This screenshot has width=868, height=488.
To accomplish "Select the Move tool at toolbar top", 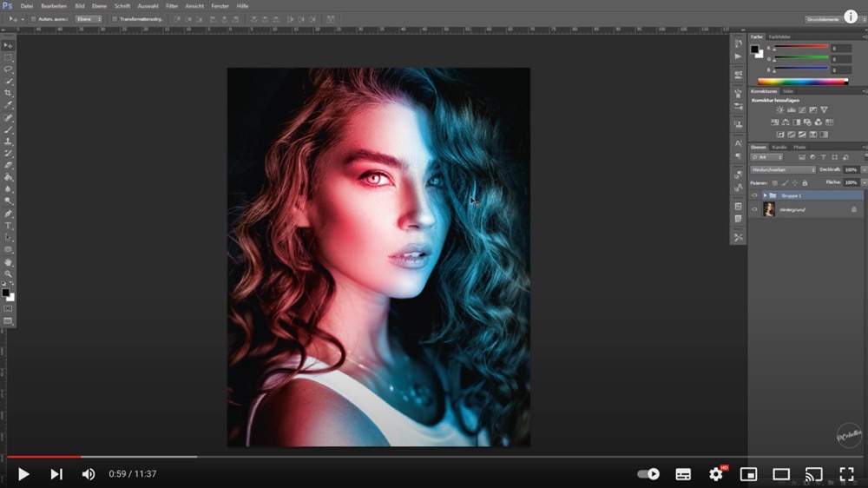I will pyautogui.click(x=9, y=45).
